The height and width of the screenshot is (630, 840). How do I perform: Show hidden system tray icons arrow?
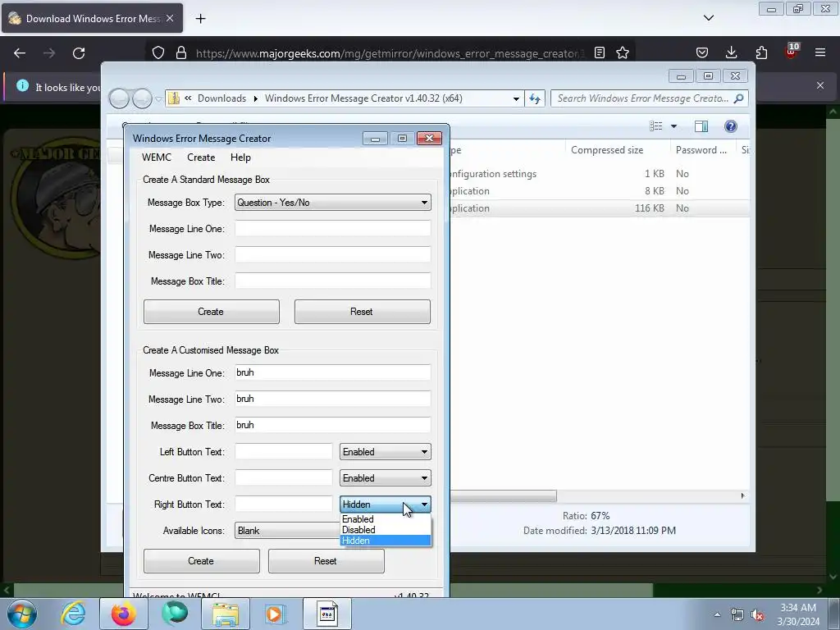(717, 614)
